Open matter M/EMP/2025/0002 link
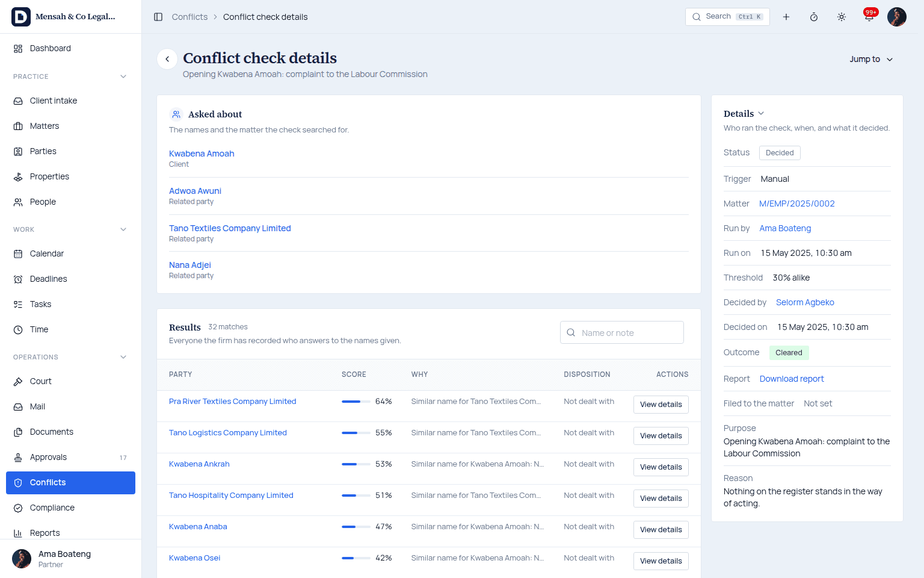The height and width of the screenshot is (578, 924). point(797,204)
